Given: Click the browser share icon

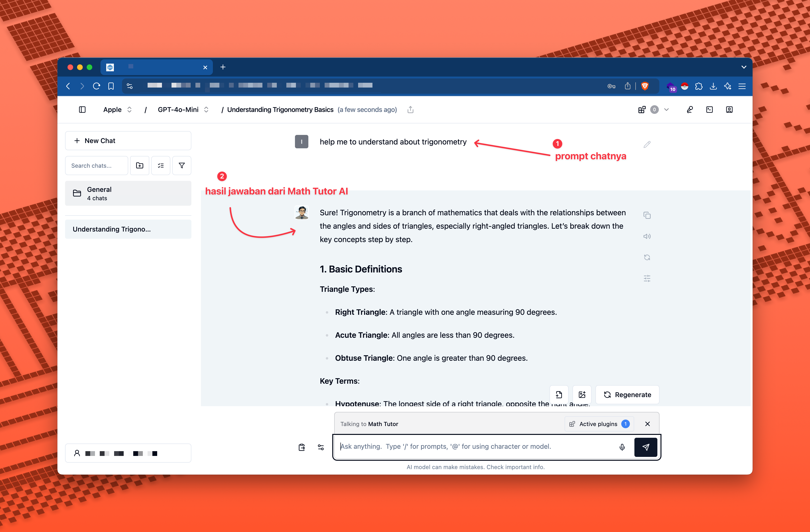Looking at the screenshot, I should coord(627,86).
